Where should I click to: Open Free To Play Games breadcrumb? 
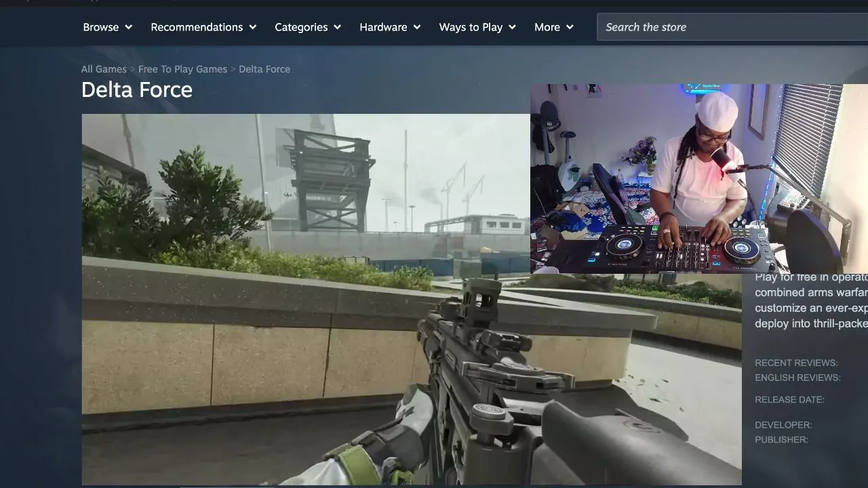[x=182, y=69]
